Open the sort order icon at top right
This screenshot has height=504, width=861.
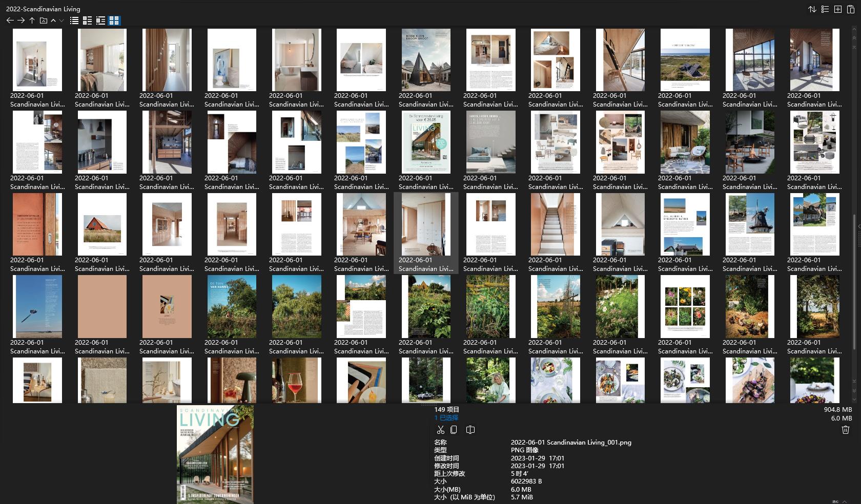tap(812, 9)
